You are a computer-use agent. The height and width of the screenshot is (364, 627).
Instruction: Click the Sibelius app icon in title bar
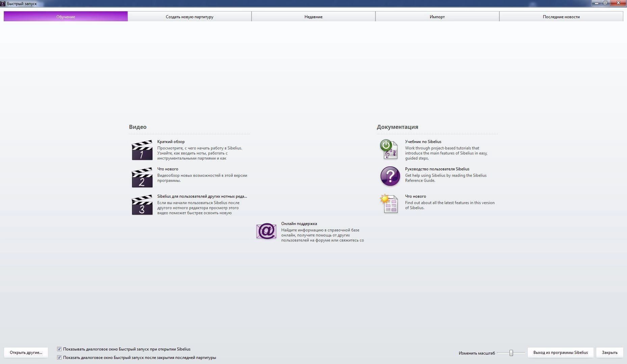pyautogui.click(x=3, y=3)
